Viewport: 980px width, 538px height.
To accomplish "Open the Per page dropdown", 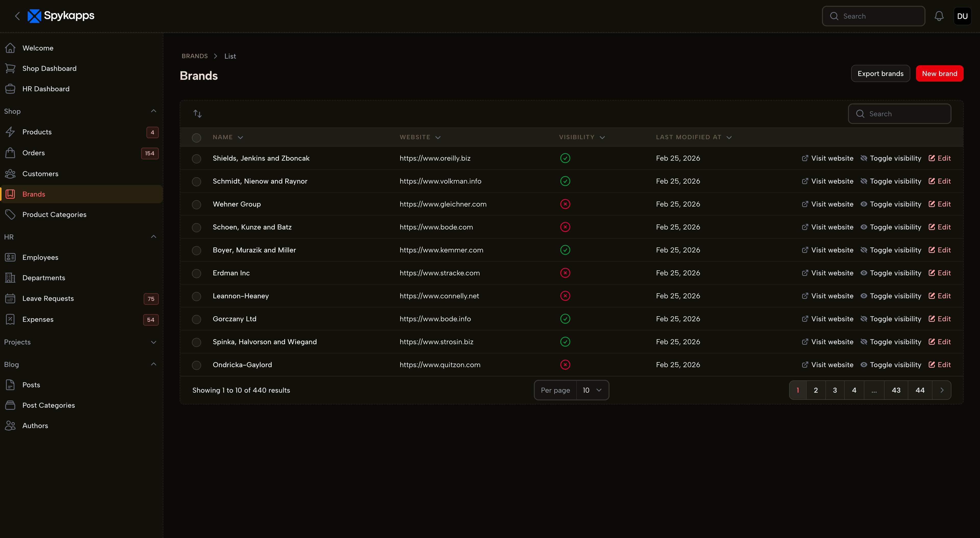I will pyautogui.click(x=592, y=390).
